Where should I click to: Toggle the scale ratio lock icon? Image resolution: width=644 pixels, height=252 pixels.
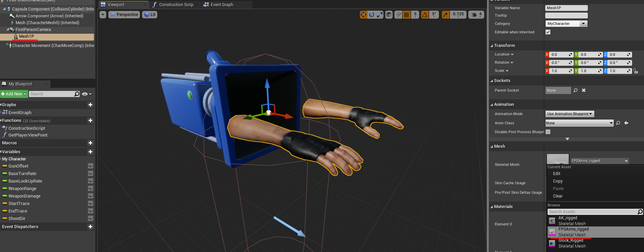[x=635, y=71]
